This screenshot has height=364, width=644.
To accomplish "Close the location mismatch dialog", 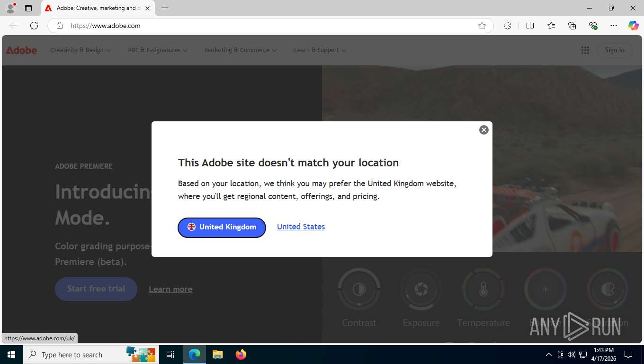I will pyautogui.click(x=483, y=130).
